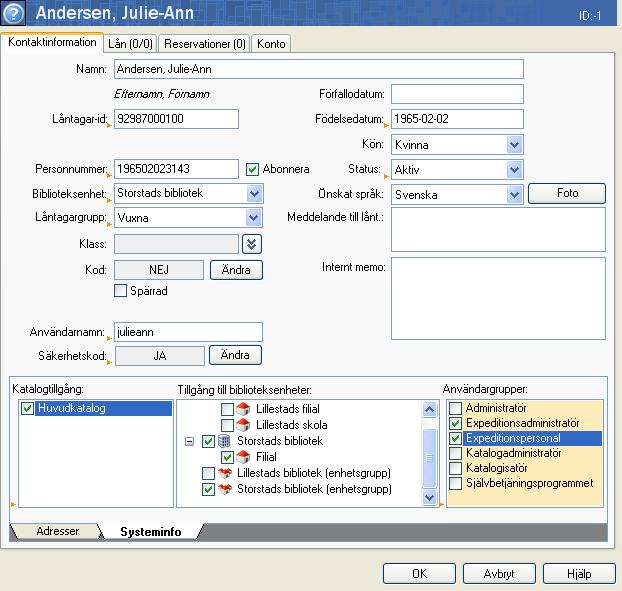
Task: Uncheck the Expeditionspersonal checkbox
Action: [455, 438]
